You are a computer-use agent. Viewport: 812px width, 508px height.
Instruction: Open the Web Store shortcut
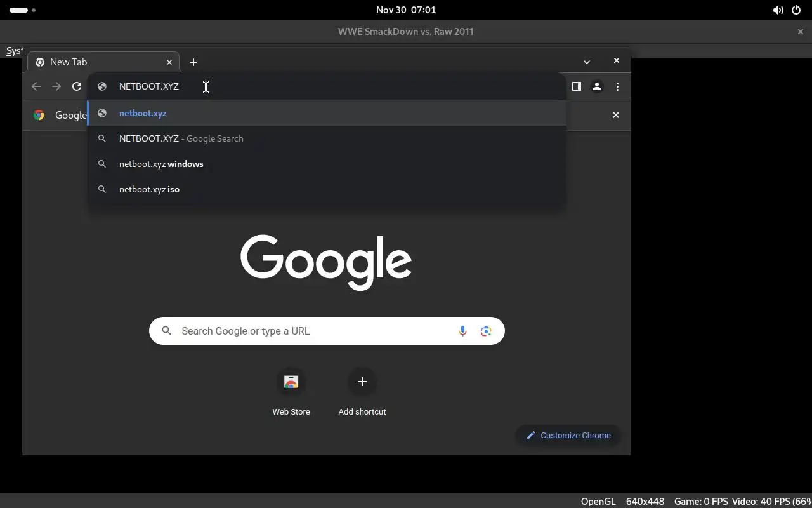click(291, 392)
